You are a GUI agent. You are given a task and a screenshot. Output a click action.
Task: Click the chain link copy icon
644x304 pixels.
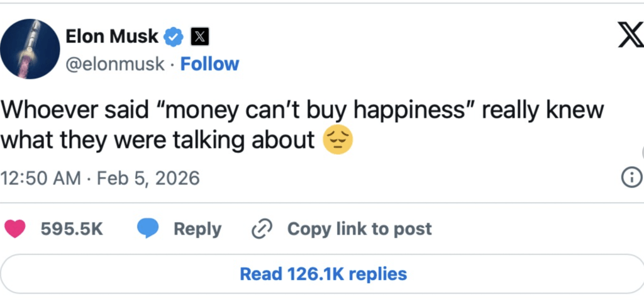coord(260,229)
